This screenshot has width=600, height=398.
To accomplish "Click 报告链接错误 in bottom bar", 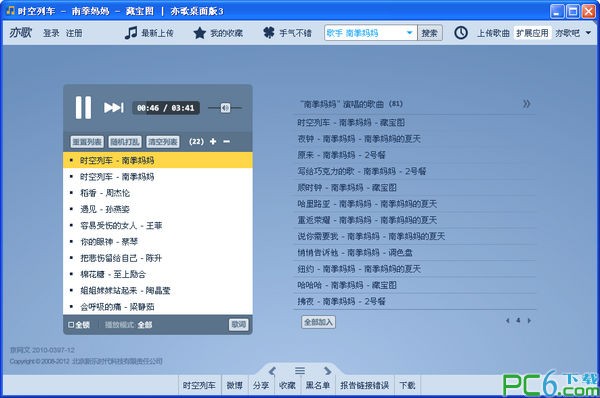I will tap(365, 385).
